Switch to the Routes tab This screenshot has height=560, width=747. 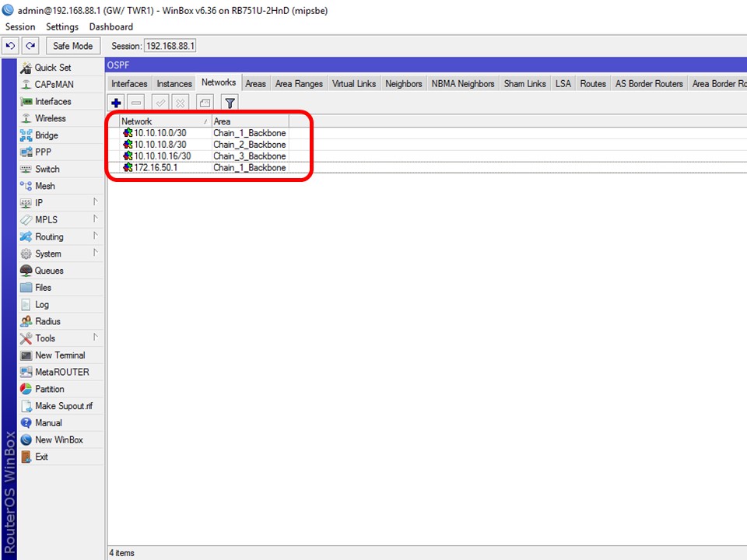tap(593, 84)
